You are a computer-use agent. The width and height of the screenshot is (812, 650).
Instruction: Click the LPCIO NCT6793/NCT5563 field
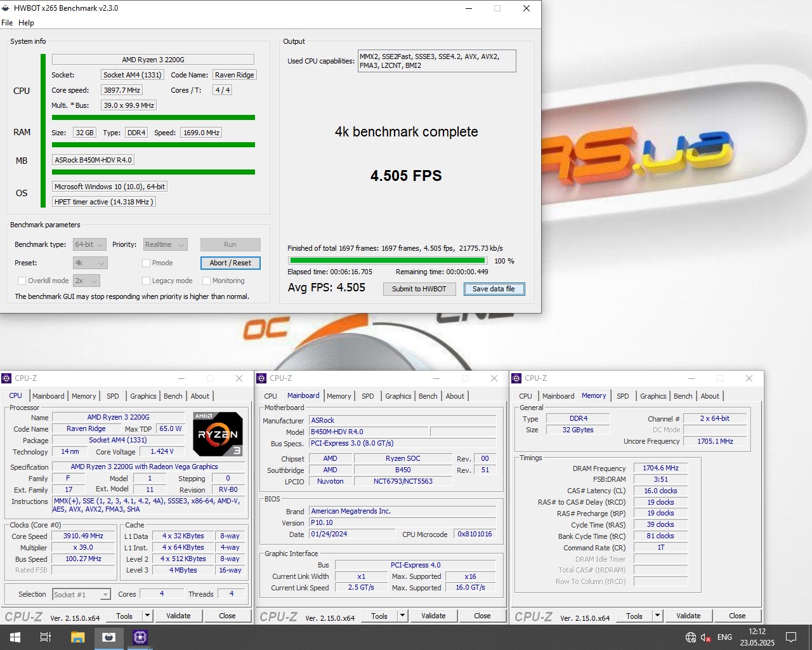click(403, 481)
